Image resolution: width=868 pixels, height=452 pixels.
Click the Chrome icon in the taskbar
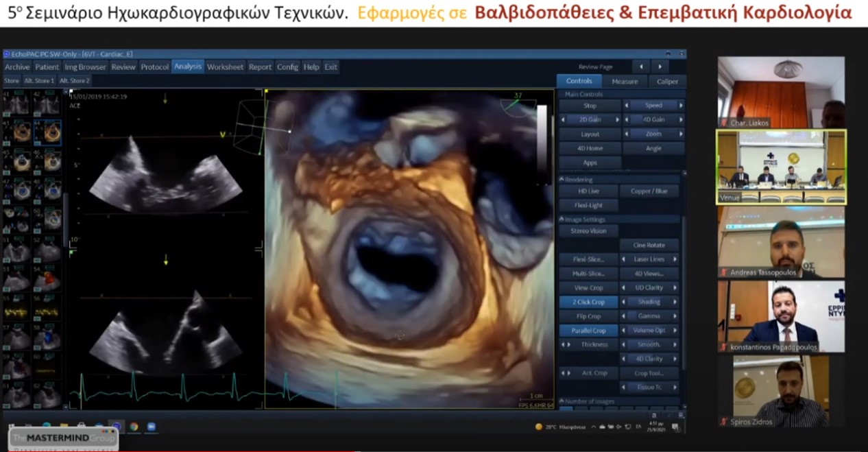coord(134,427)
